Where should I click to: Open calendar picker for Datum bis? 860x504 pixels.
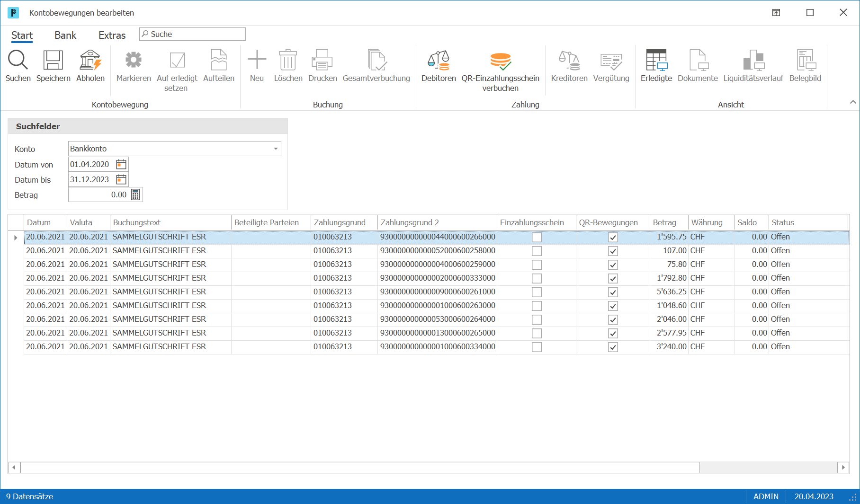pyautogui.click(x=121, y=179)
